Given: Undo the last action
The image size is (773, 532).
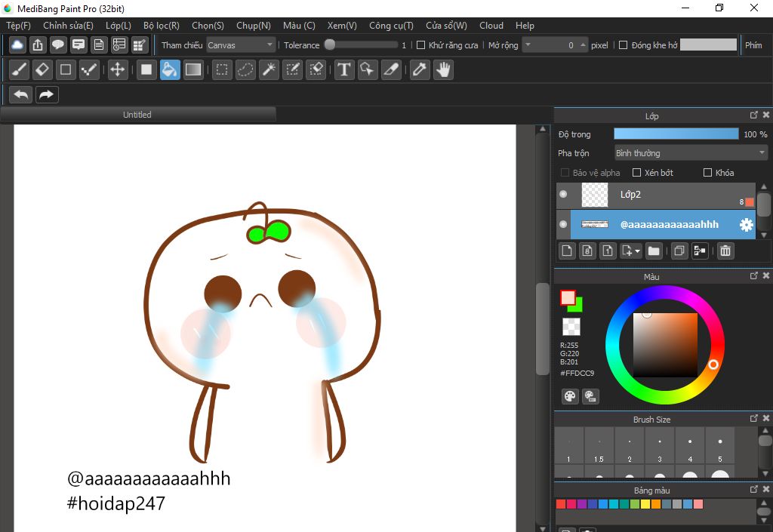Looking at the screenshot, I should (20, 94).
